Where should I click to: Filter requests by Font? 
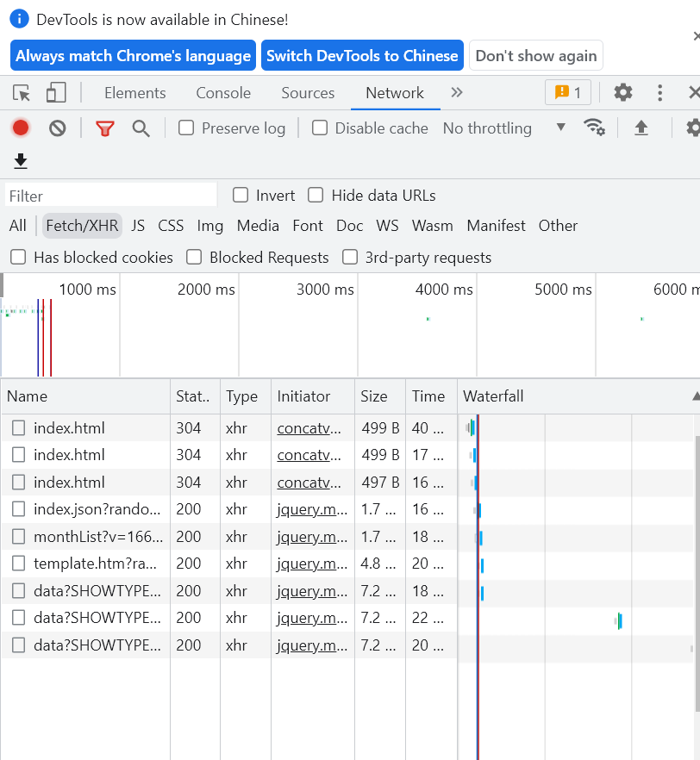pyautogui.click(x=308, y=226)
